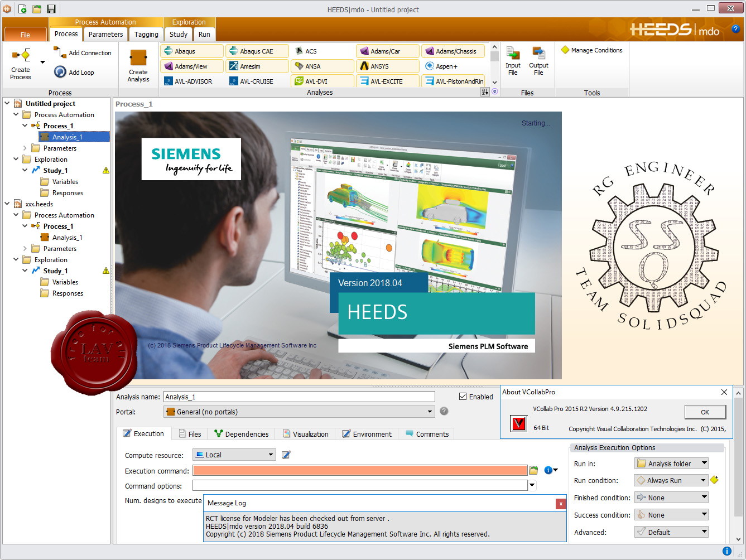Click the open folder icon in title bar
The height and width of the screenshot is (560, 746).
tap(37, 9)
